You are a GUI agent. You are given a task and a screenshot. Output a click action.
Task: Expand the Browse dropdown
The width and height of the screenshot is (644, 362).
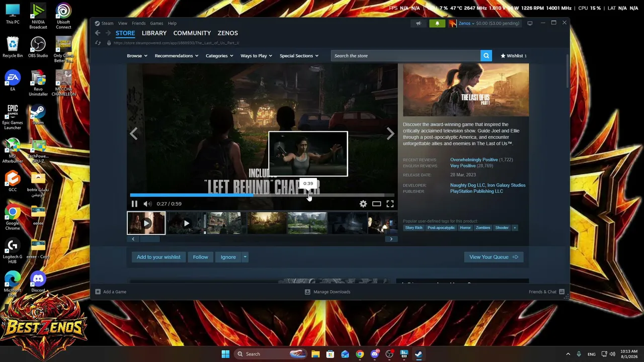pyautogui.click(x=137, y=56)
